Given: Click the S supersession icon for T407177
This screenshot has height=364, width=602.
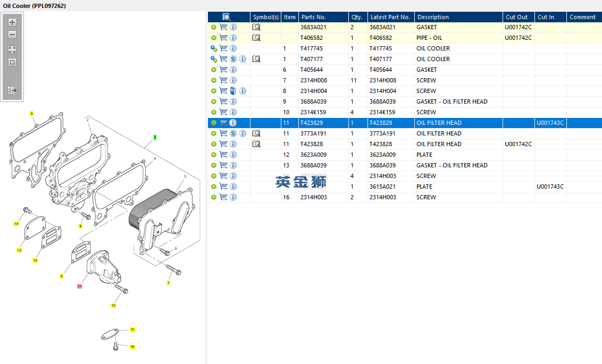Looking at the screenshot, I should pos(233,59).
